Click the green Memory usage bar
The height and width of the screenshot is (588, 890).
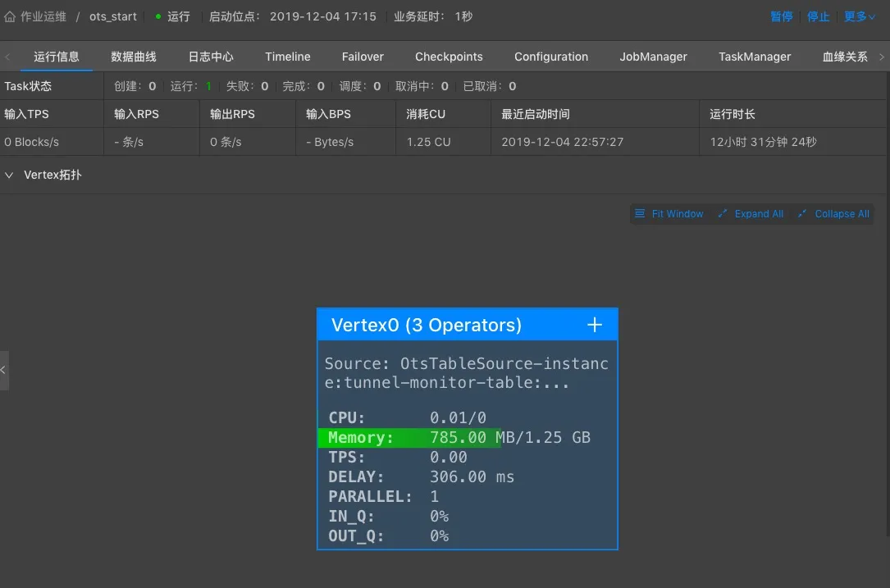click(409, 438)
